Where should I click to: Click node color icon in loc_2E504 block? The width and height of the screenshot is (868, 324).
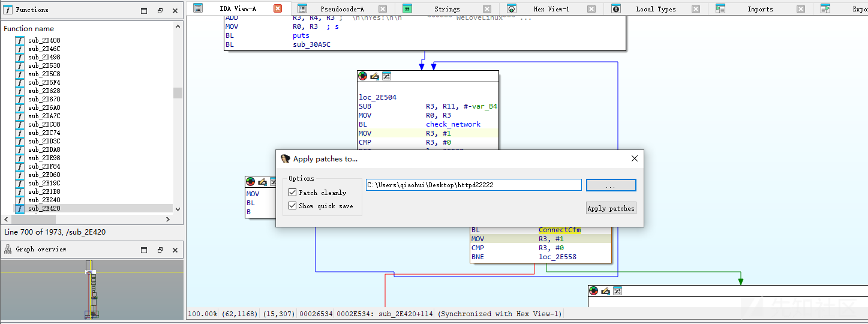click(x=363, y=76)
